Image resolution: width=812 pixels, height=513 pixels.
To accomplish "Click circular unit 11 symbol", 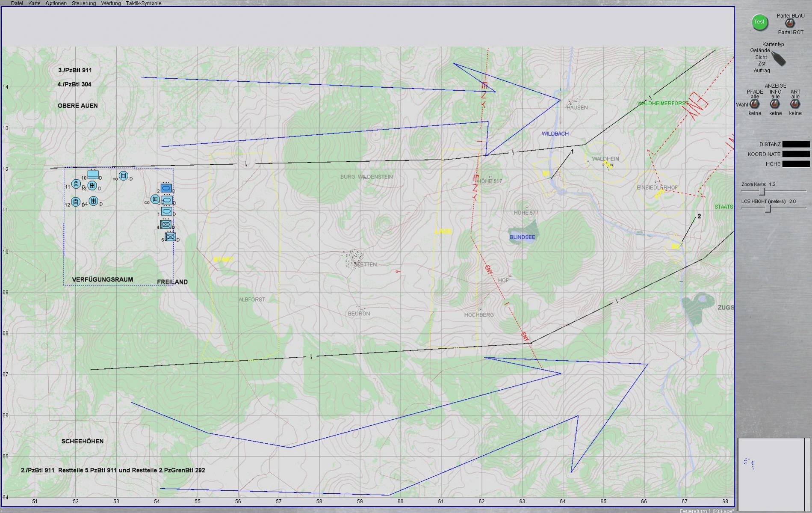I will point(76,184).
